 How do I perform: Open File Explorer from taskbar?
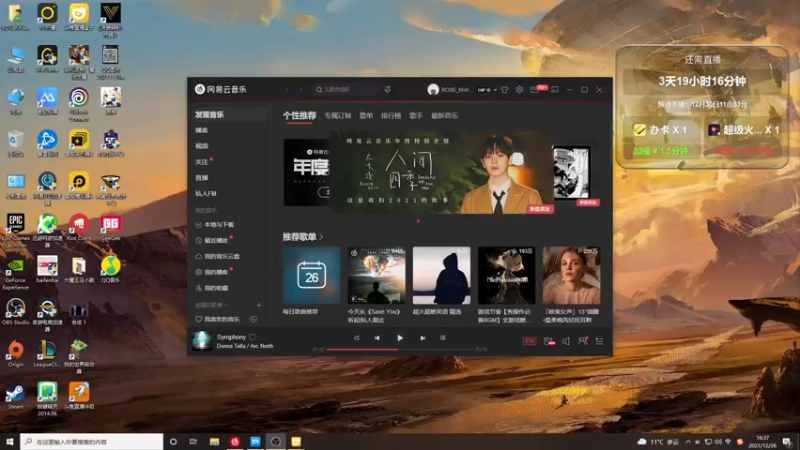click(x=214, y=441)
